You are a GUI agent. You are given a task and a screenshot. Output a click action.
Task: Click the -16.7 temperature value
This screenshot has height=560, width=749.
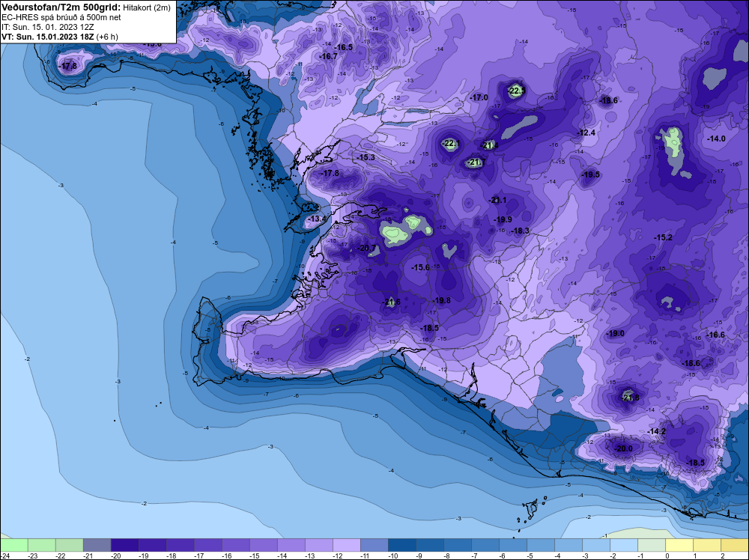[x=329, y=56]
